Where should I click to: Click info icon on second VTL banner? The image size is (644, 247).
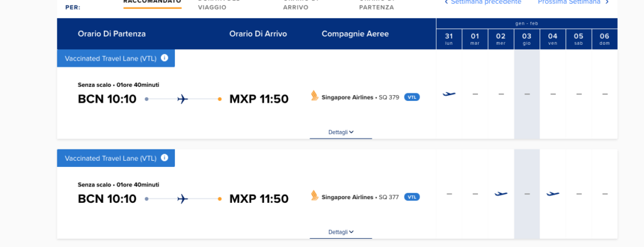[164, 158]
